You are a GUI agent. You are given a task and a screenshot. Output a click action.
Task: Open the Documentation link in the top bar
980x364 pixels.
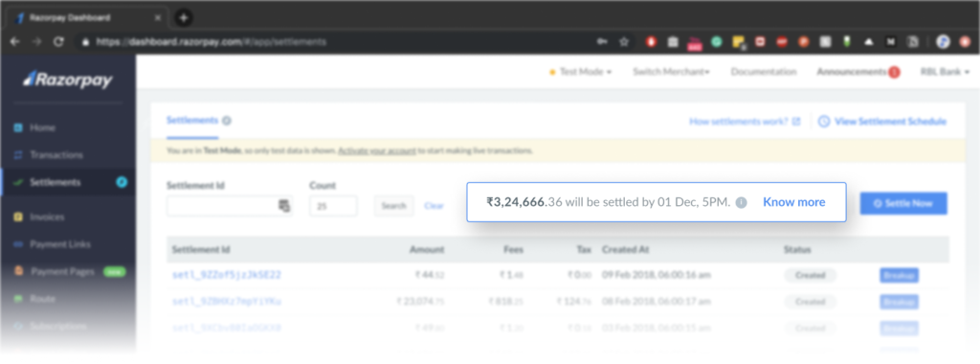click(764, 72)
